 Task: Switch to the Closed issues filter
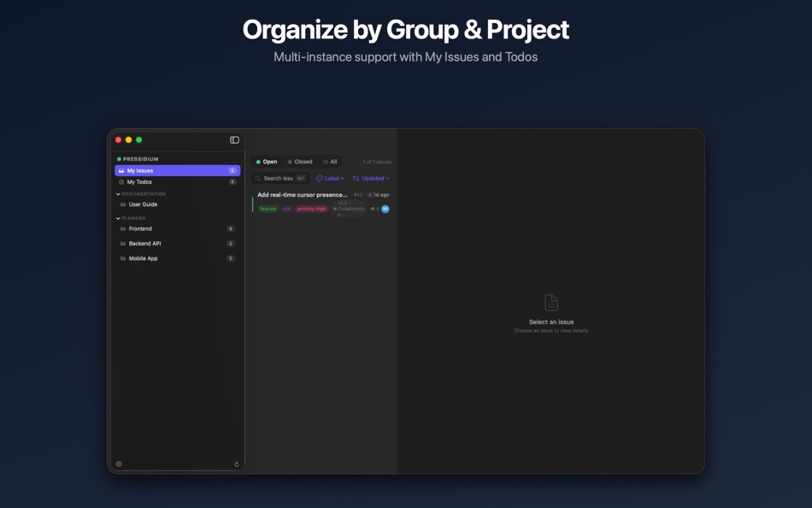pyautogui.click(x=302, y=161)
